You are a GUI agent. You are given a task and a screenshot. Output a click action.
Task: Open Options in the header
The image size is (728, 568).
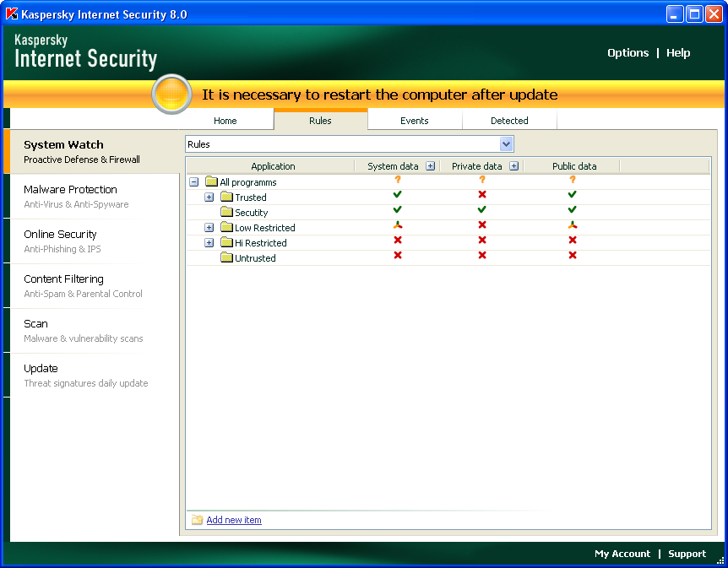[627, 52]
